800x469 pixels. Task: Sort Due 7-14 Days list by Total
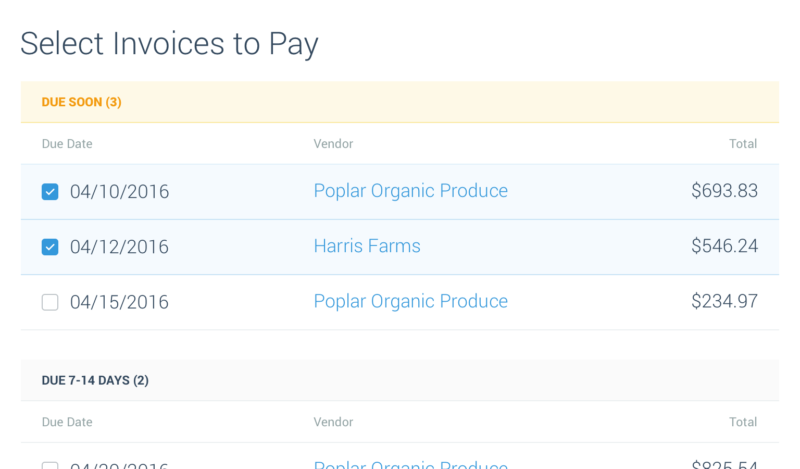click(743, 422)
